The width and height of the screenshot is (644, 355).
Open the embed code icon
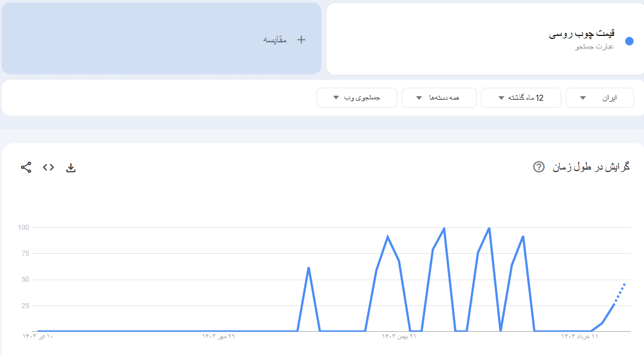click(x=48, y=168)
